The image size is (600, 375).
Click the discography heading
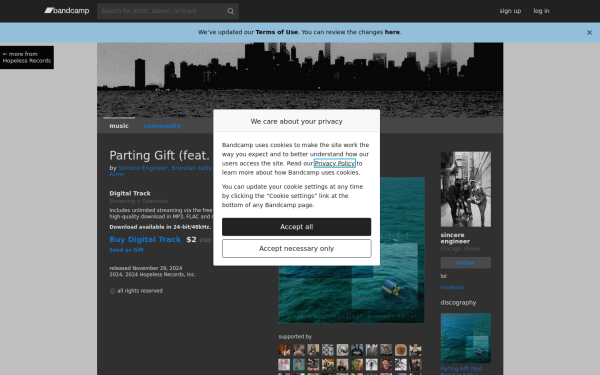tap(458, 303)
